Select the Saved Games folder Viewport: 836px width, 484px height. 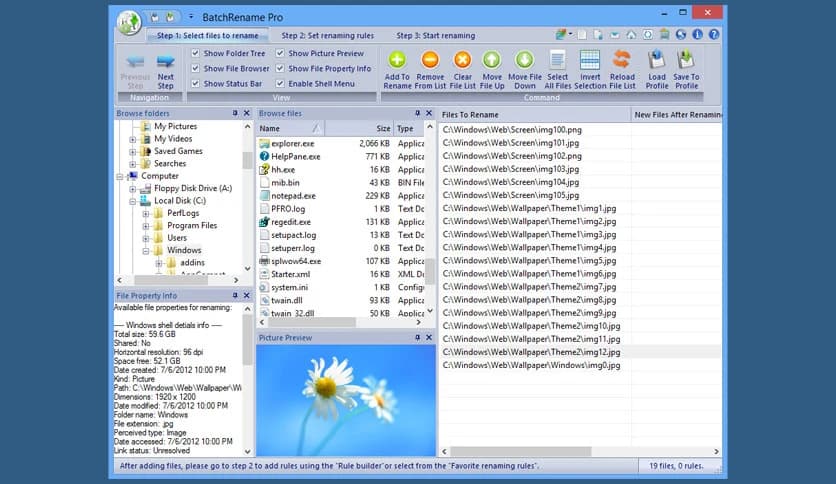pos(178,151)
